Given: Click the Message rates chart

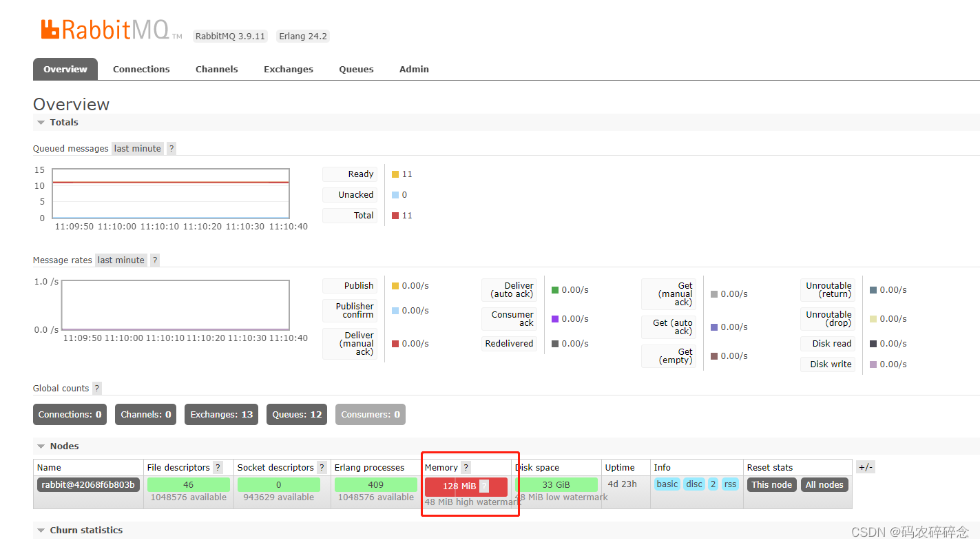Looking at the screenshot, I should [x=176, y=305].
